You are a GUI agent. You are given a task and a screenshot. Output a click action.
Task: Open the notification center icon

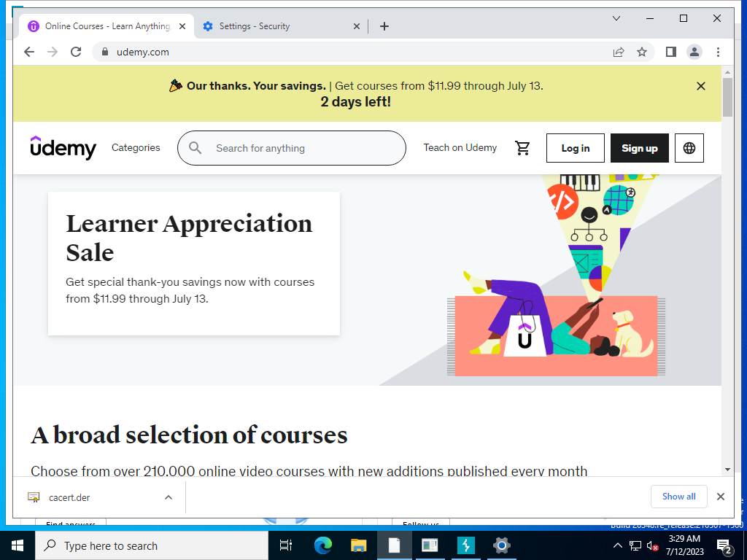tap(724, 545)
